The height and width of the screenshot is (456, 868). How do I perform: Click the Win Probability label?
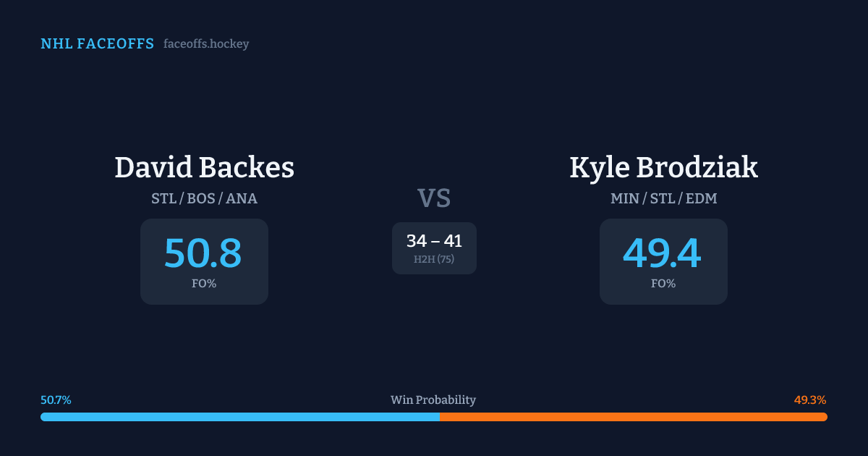pos(433,400)
